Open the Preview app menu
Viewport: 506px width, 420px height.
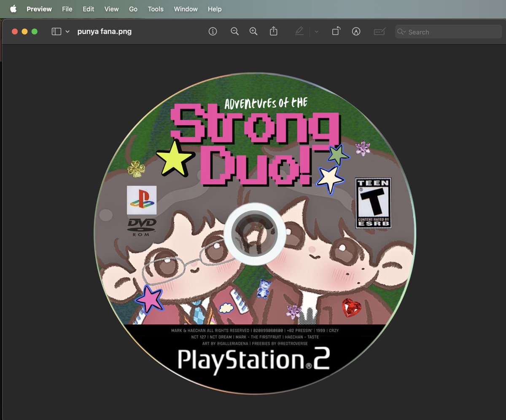pos(39,9)
